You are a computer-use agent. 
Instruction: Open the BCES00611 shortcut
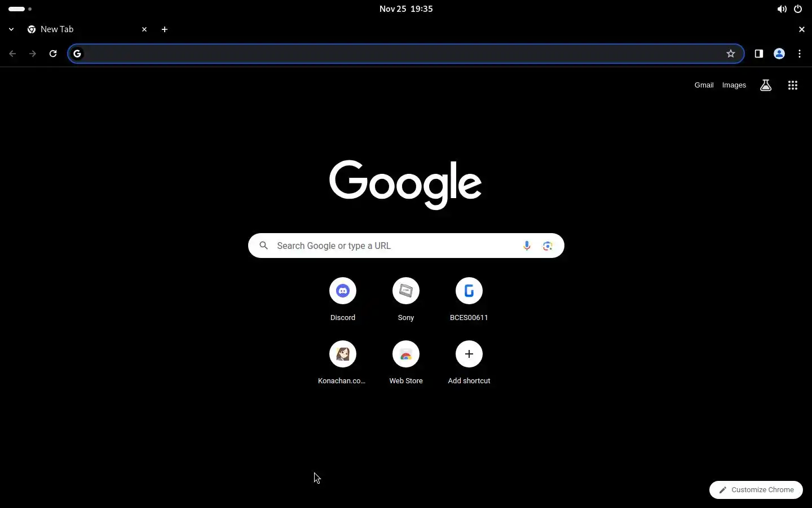[x=469, y=300]
